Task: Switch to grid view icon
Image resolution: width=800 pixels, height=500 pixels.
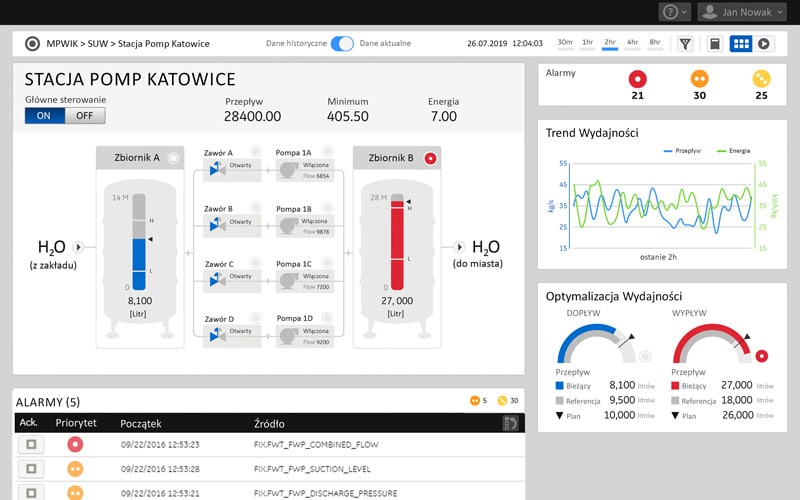Action: coord(741,44)
